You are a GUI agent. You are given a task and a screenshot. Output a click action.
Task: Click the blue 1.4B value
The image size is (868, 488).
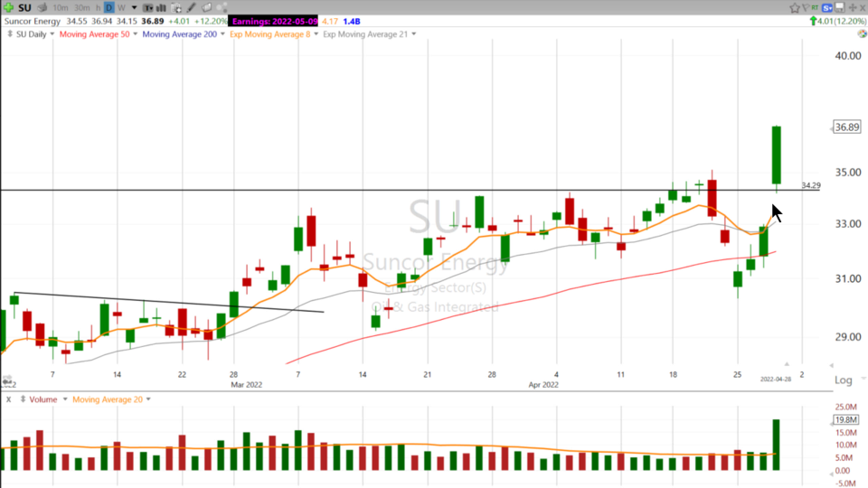click(x=352, y=21)
